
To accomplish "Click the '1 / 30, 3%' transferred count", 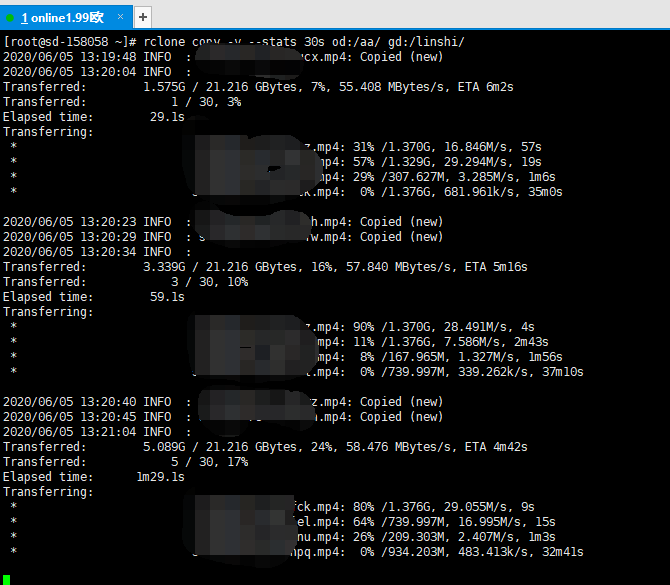I will (206, 102).
